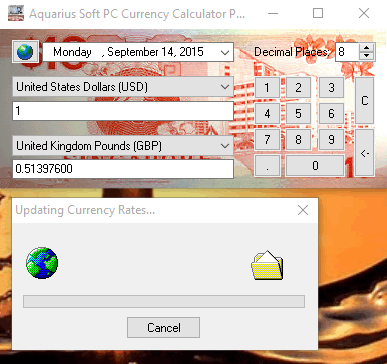
Task: Click the app icon in title bar
Action: click(x=15, y=13)
